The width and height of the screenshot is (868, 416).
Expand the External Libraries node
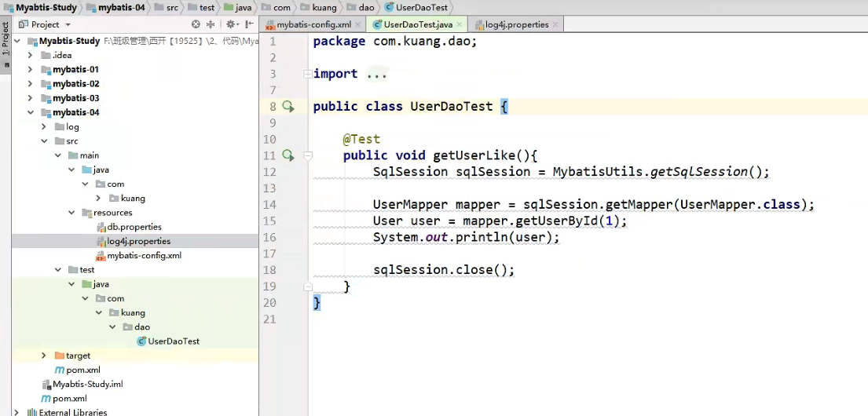point(16,412)
